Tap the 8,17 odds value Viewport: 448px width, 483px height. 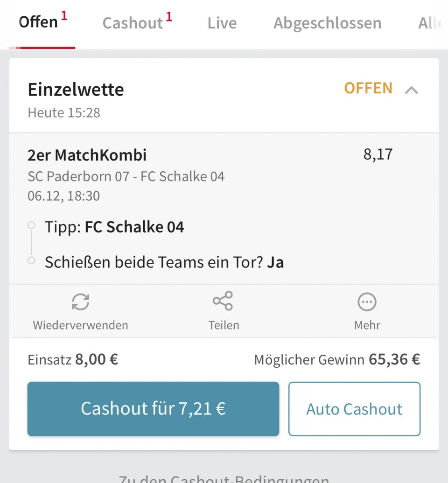click(x=378, y=154)
